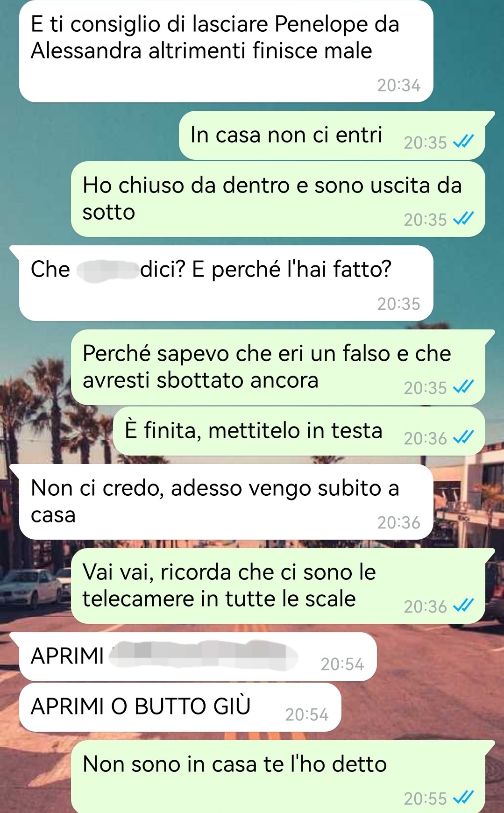Tap the double check on 'Vai vai, ricorda' message

(x=464, y=605)
